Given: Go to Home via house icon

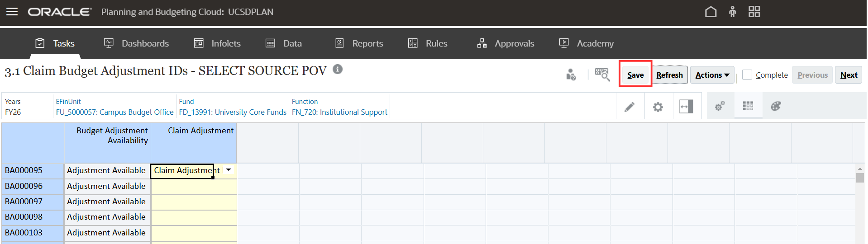Looking at the screenshot, I should click(x=711, y=12).
